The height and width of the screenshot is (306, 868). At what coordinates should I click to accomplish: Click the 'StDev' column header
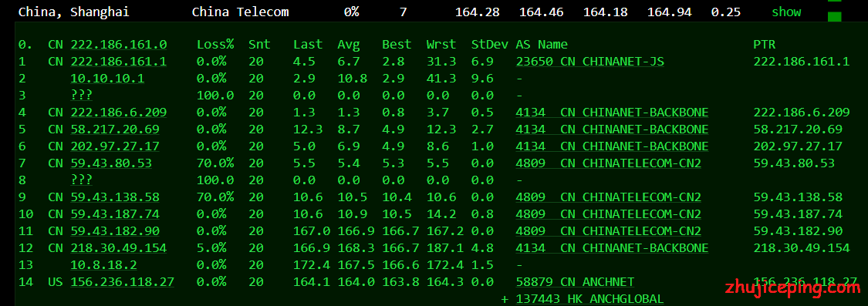pos(489,45)
